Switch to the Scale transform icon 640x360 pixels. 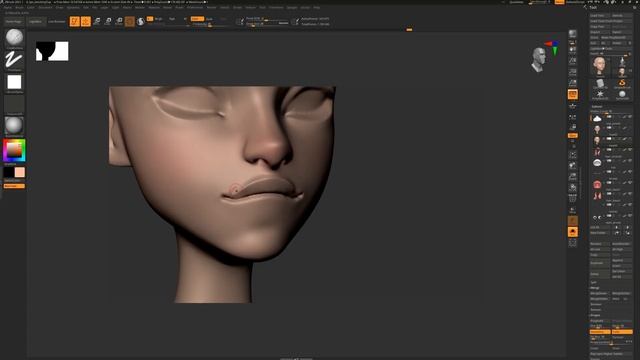pos(108,21)
